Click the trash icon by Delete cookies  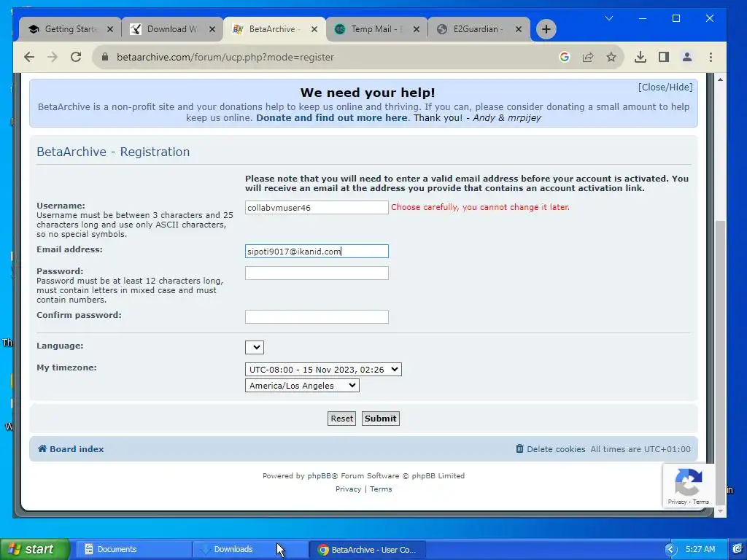(x=519, y=448)
